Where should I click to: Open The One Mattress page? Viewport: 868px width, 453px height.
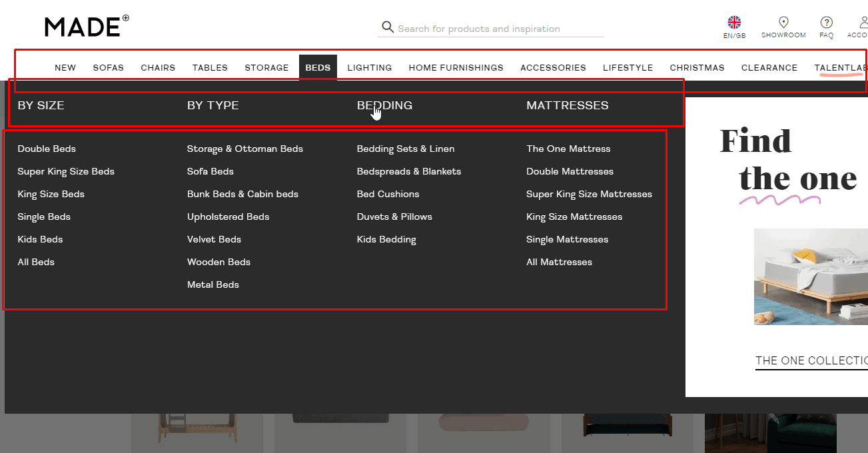568,149
